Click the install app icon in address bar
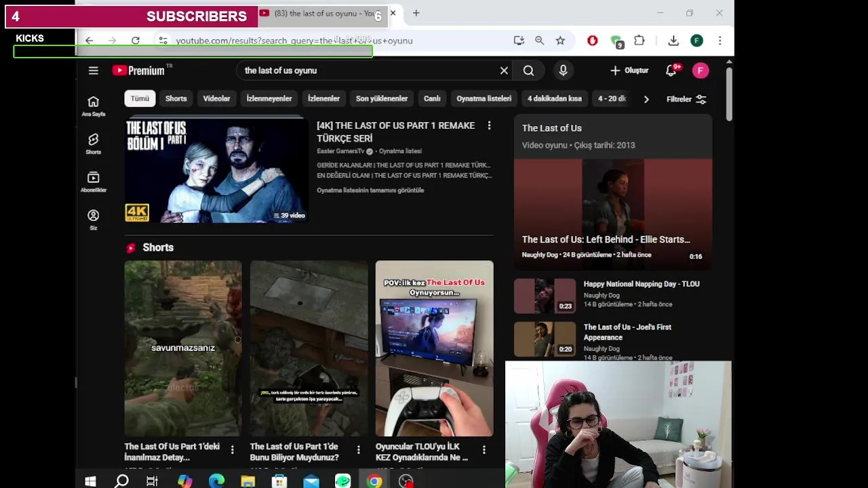 (x=519, y=41)
